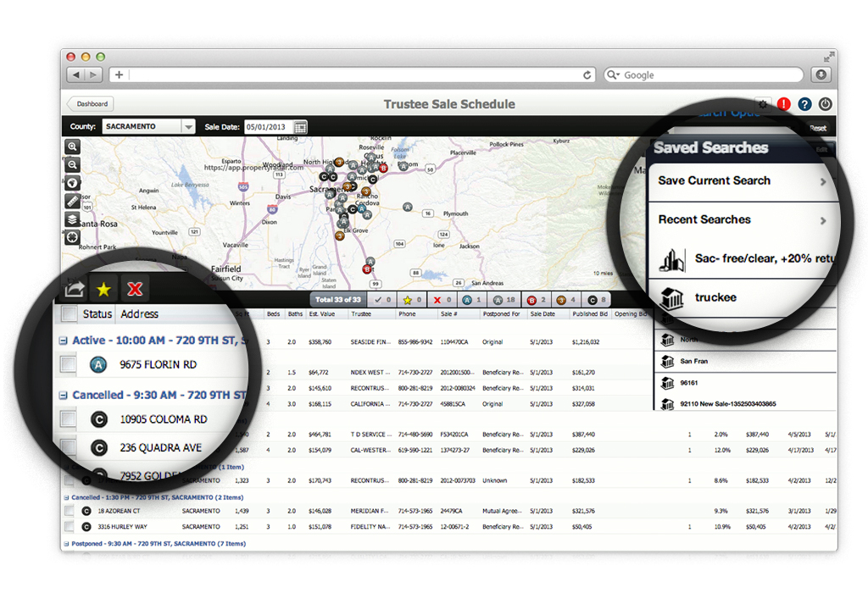The image size is (868, 593).
Task: Tick the checkbox for 10905 Coloma Rd
Action: tap(70, 419)
